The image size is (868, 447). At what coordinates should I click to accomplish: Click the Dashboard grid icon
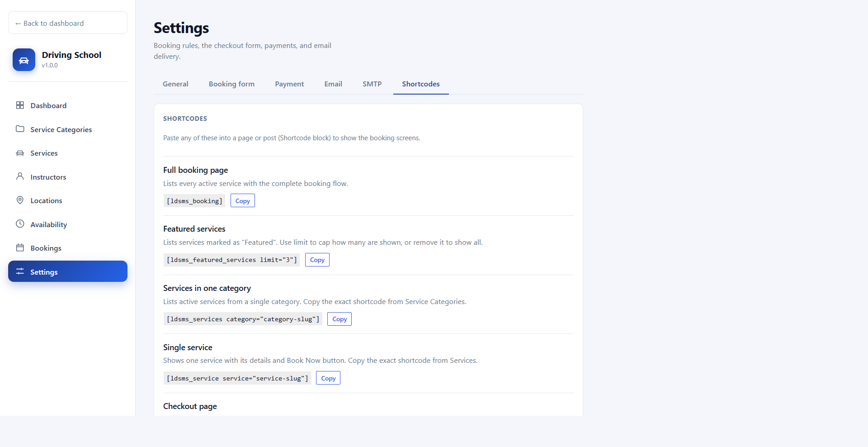click(20, 105)
